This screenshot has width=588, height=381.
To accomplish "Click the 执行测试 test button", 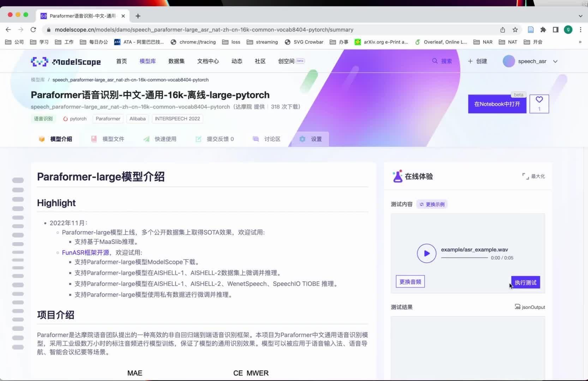I will (525, 282).
